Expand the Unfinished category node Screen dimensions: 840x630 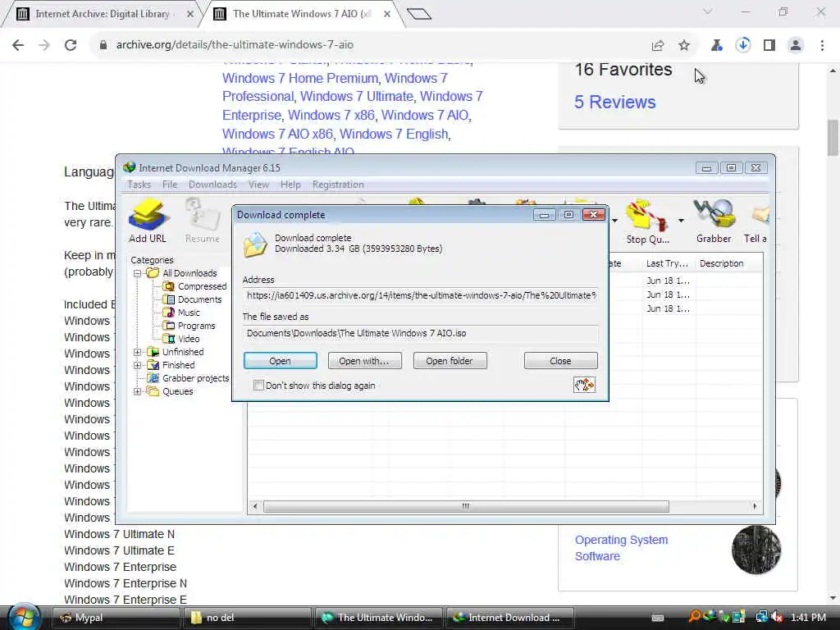point(137,352)
